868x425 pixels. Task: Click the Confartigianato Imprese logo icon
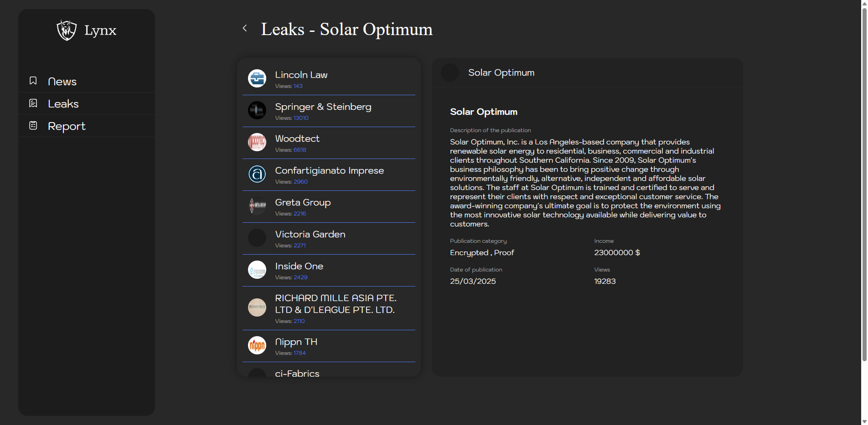pos(257,174)
